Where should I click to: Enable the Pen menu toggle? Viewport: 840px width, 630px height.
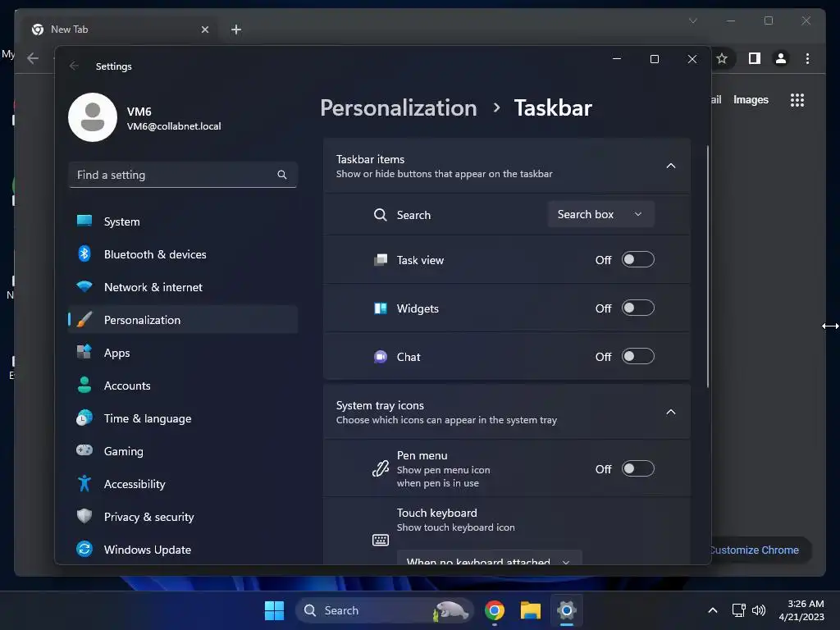(x=637, y=468)
